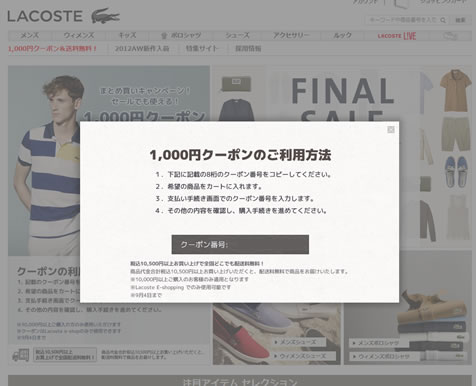Open the シューズ menu
Viewport: 476px width, 386px height.
tap(237, 35)
